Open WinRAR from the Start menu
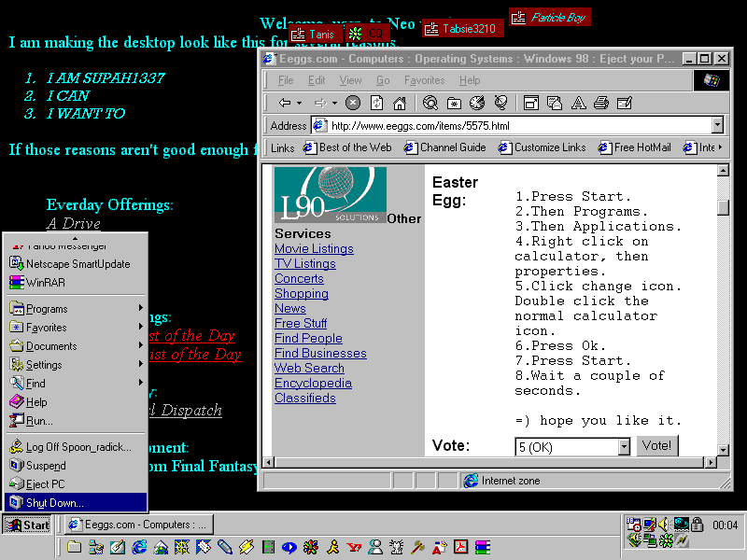The width and height of the screenshot is (747, 560). (77, 283)
